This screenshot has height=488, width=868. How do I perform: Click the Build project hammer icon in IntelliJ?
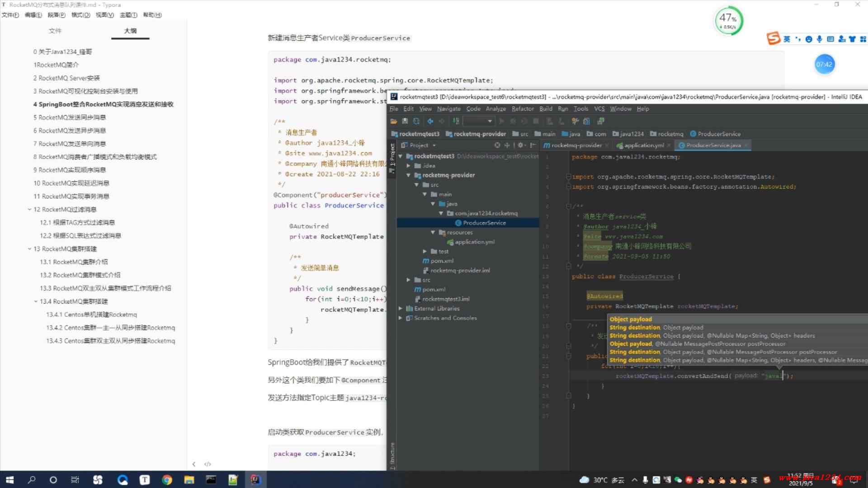[x=456, y=121]
